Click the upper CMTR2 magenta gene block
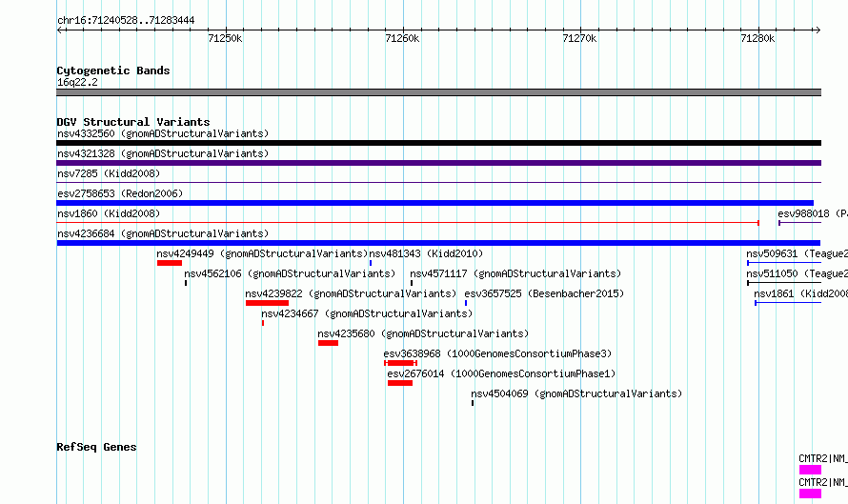The width and height of the screenshot is (848, 504). click(x=810, y=470)
